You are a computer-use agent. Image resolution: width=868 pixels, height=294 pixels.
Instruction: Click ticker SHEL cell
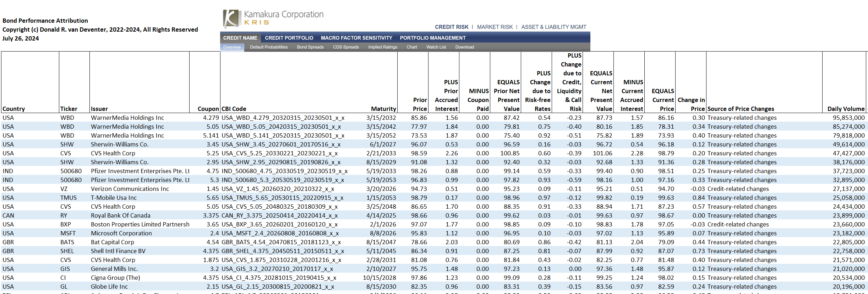click(67, 251)
